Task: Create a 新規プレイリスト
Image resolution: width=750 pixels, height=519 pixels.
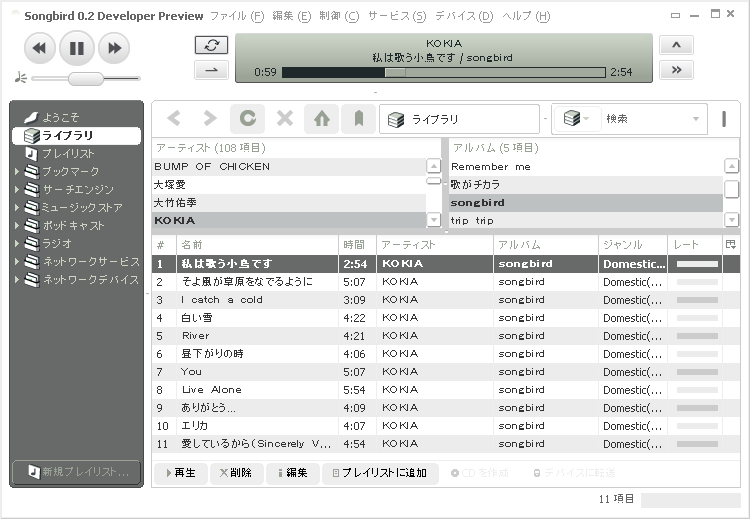Action: (77, 472)
